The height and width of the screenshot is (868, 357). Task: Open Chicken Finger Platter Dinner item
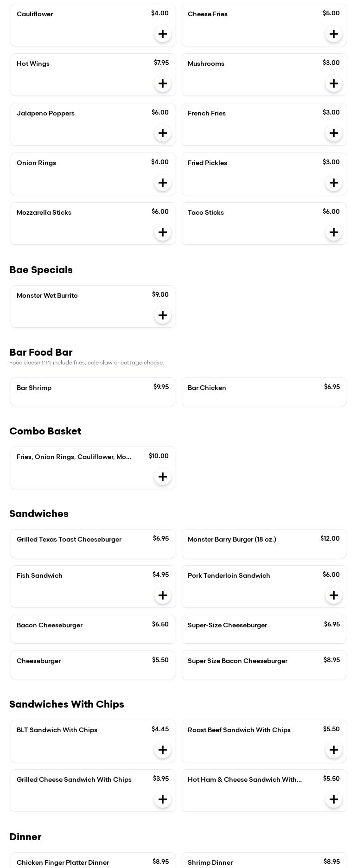coord(93,862)
